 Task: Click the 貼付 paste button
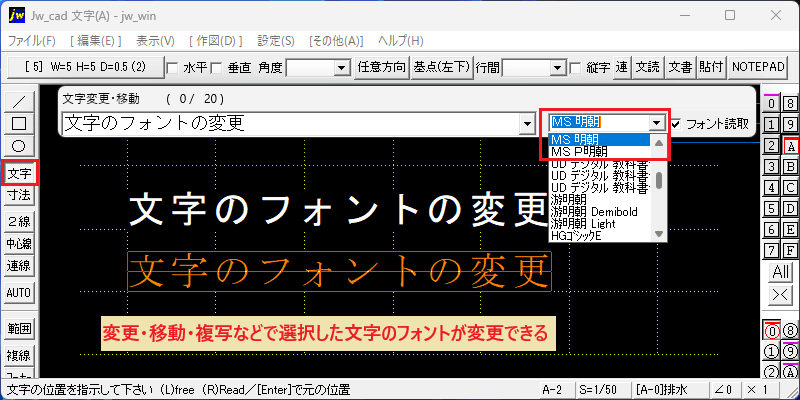712,67
